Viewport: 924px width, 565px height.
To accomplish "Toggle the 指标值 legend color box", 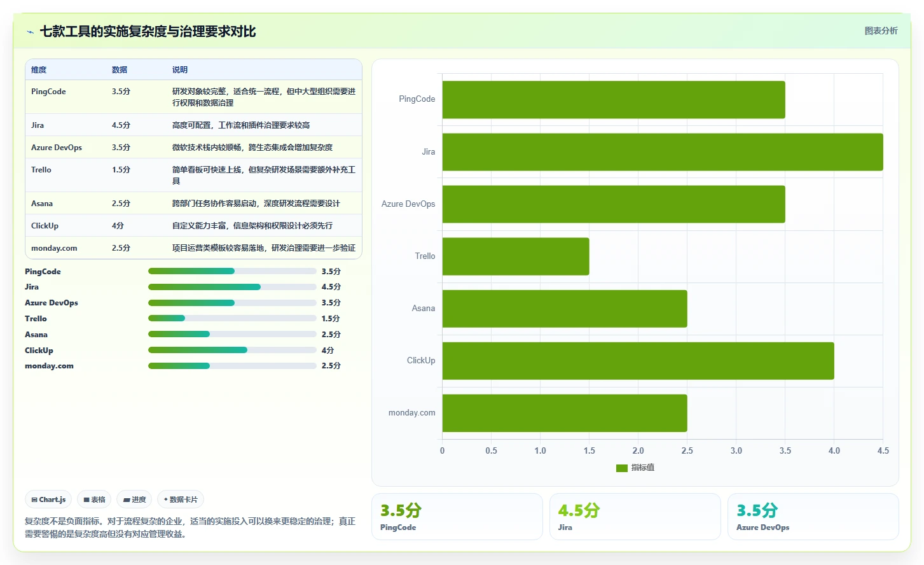I will (x=621, y=468).
